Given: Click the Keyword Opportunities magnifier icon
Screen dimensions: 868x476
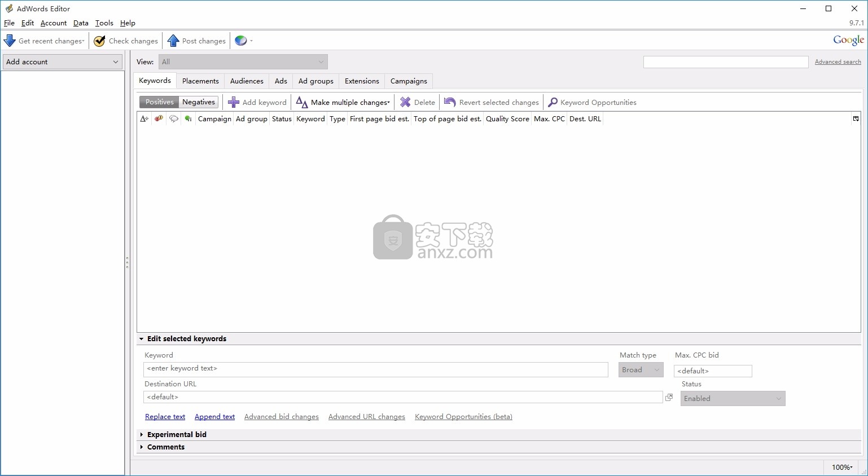Looking at the screenshot, I should [x=553, y=102].
